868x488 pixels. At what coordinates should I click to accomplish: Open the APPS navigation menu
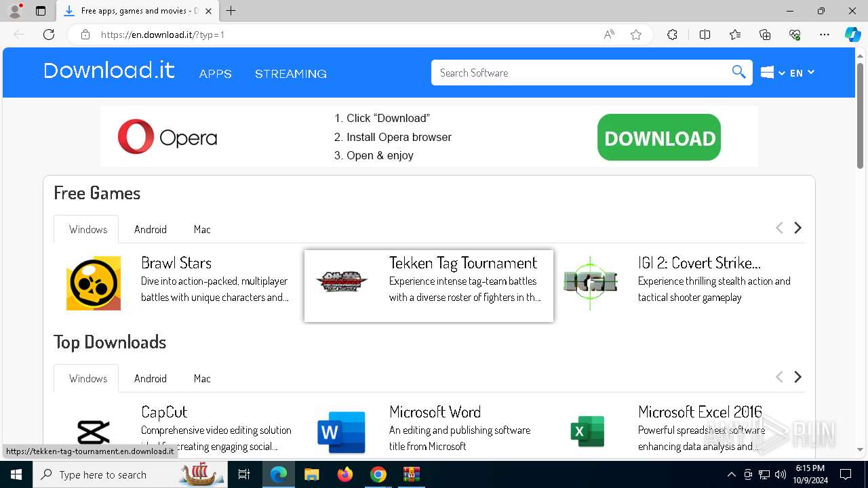pos(216,74)
